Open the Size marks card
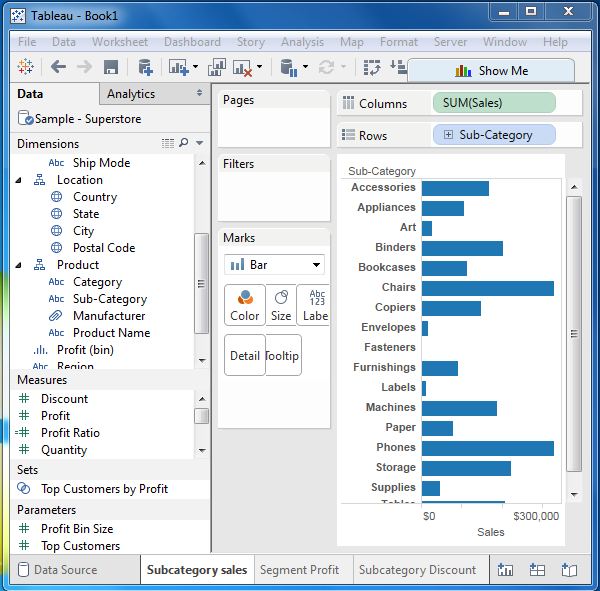This screenshot has height=591, width=600. click(x=281, y=305)
